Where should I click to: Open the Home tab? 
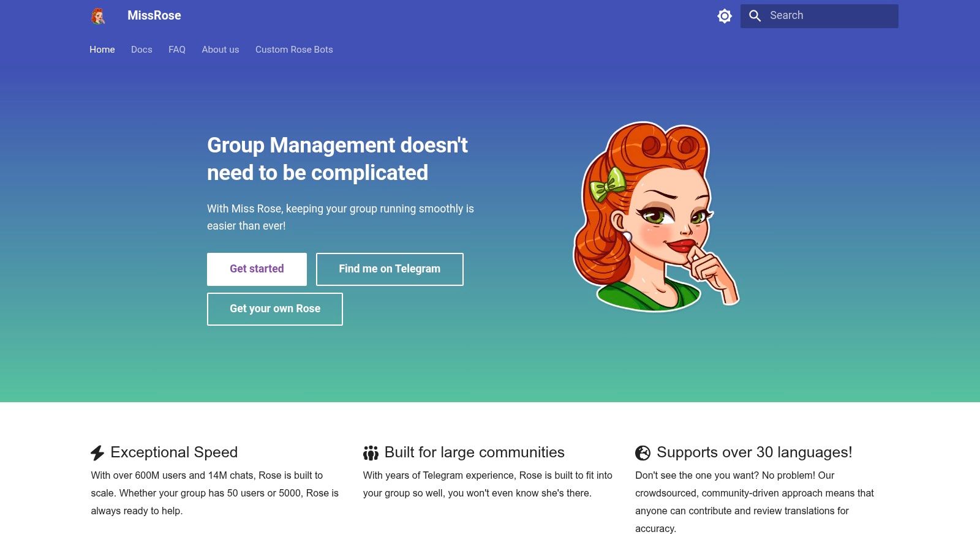click(x=102, y=50)
